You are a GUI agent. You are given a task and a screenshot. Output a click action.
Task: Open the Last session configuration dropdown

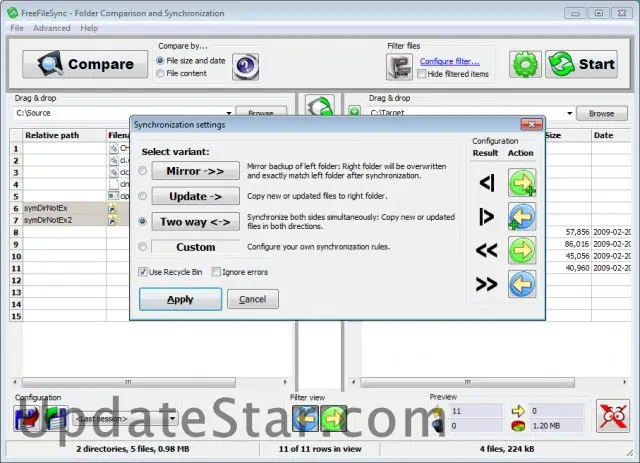172,418
